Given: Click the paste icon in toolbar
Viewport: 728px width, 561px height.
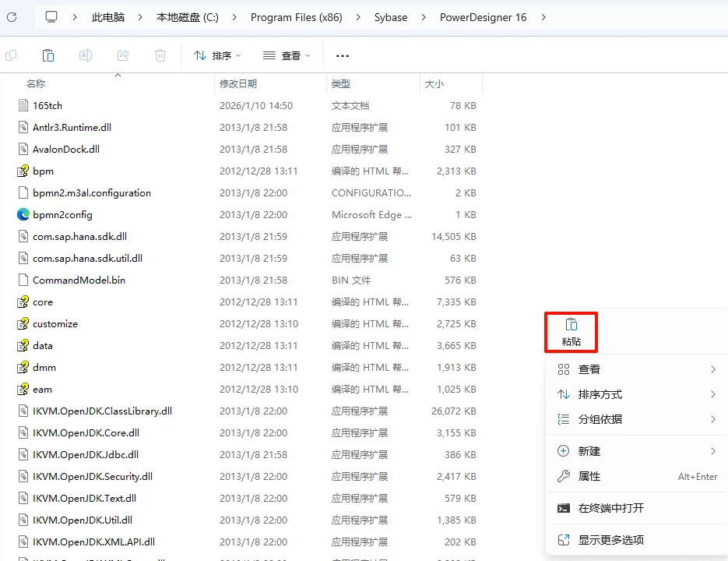Looking at the screenshot, I should (x=48, y=55).
